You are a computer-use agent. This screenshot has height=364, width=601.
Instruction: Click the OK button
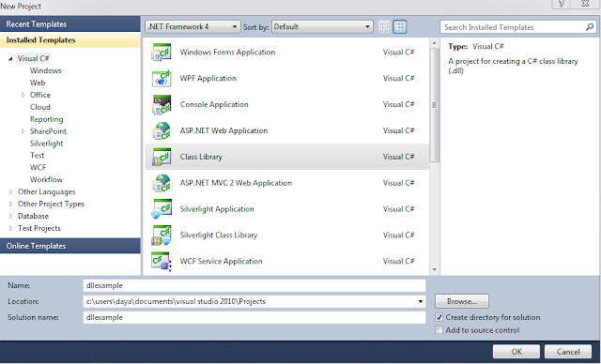point(516,352)
